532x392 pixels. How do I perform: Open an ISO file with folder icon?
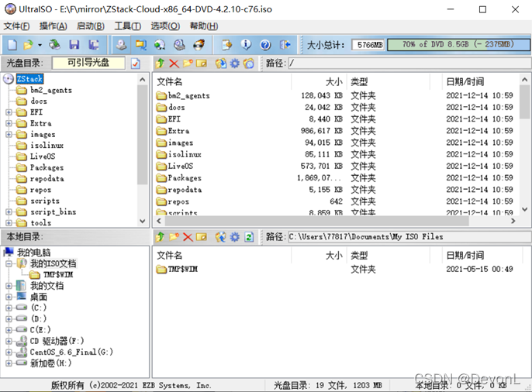pos(28,44)
